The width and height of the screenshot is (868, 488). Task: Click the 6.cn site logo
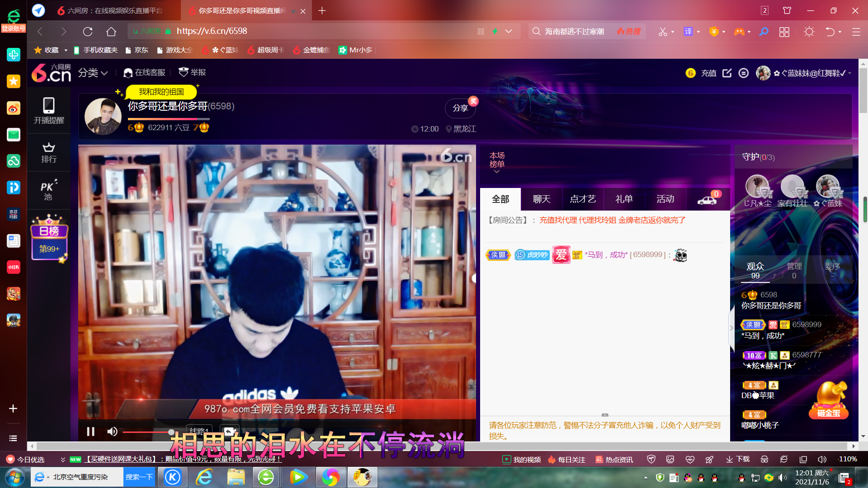click(x=51, y=73)
